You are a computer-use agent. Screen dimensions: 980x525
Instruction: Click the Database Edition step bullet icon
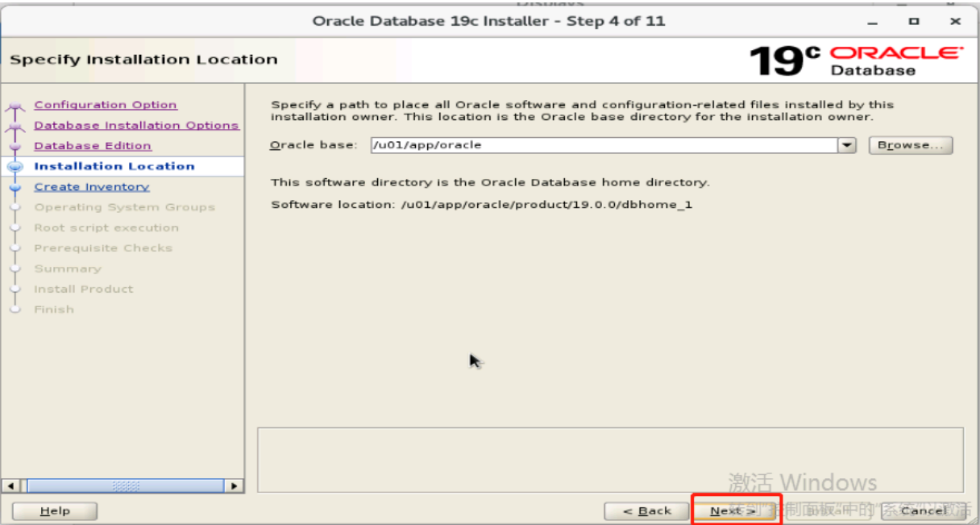pos(15,147)
